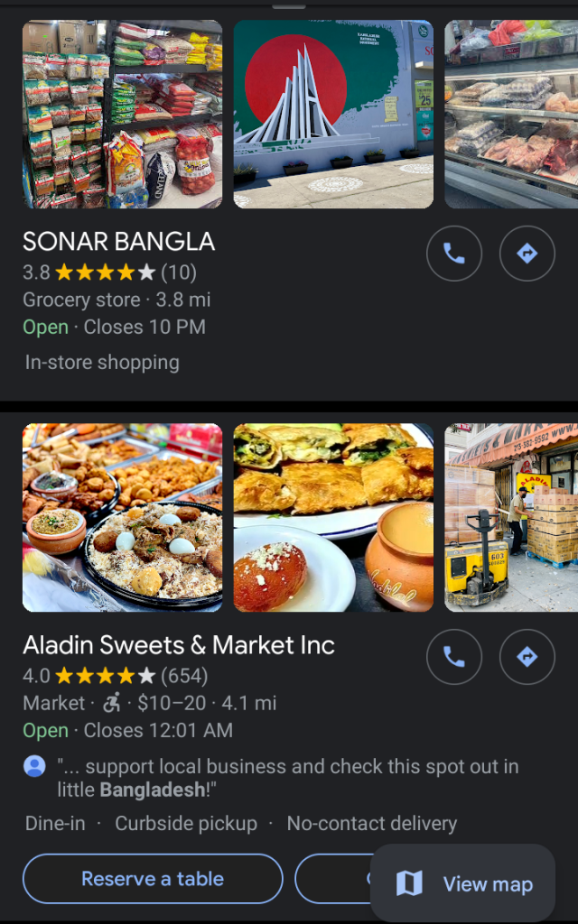Tap the reviewer profile avatar icon

(34, 767)
